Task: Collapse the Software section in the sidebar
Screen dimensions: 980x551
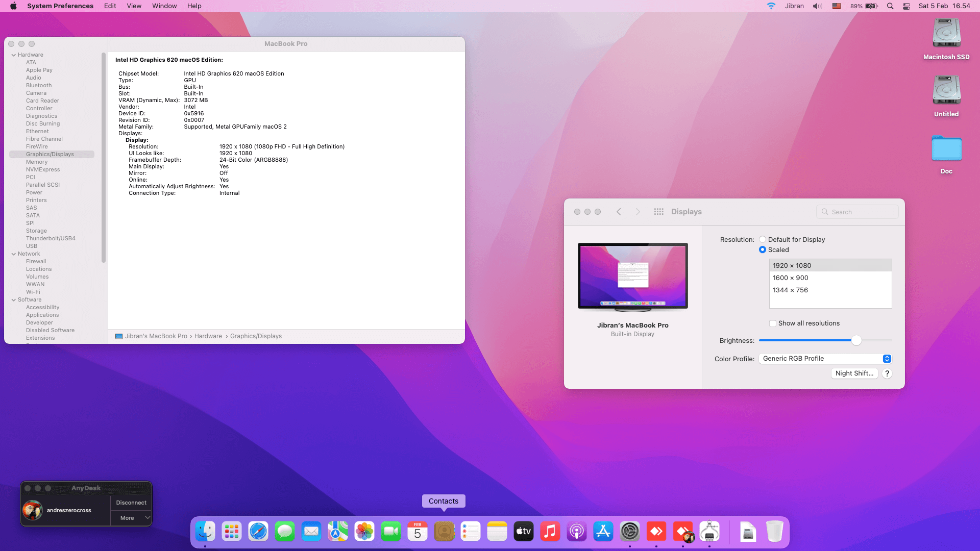Action: coord(14,299)
